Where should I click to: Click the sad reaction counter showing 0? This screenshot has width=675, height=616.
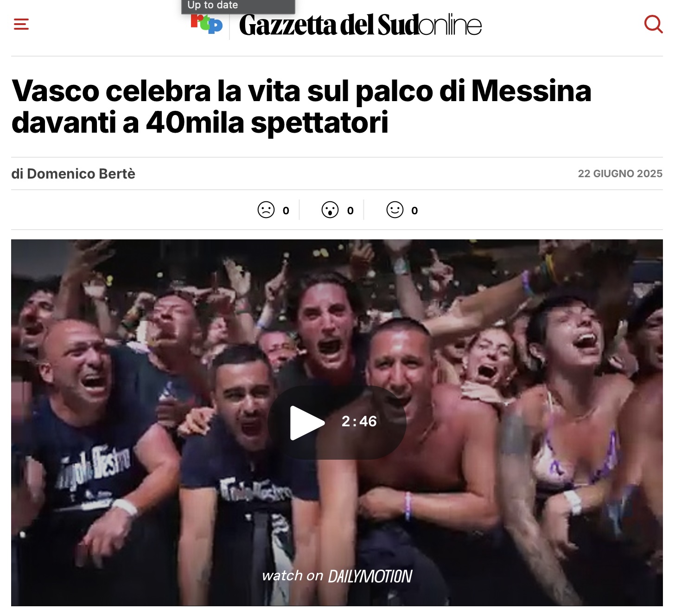click(x=286, y=211)
